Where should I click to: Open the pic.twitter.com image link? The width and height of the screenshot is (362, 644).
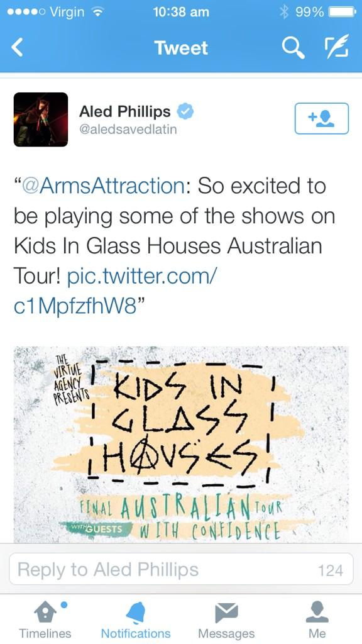(x=115, y=292)
